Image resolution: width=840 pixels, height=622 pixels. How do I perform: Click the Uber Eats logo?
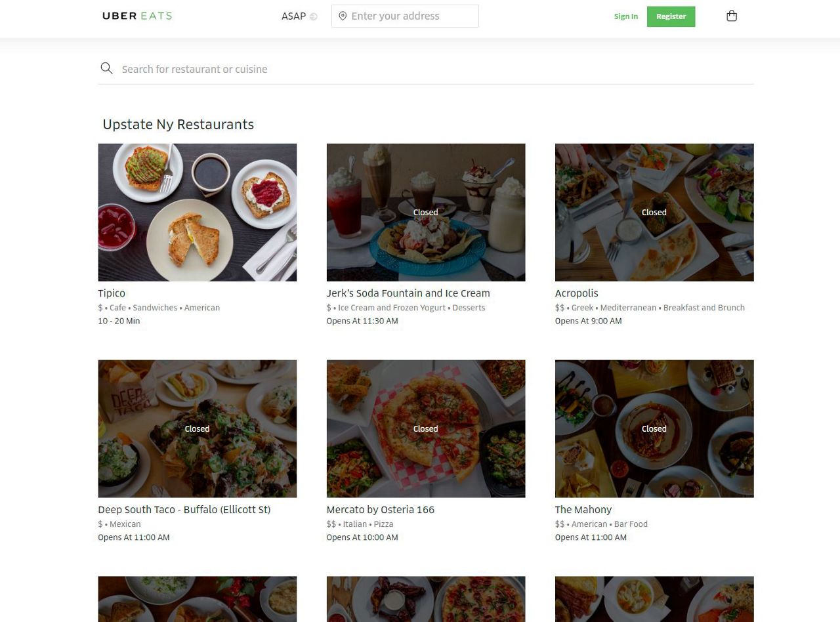point(137,16)
